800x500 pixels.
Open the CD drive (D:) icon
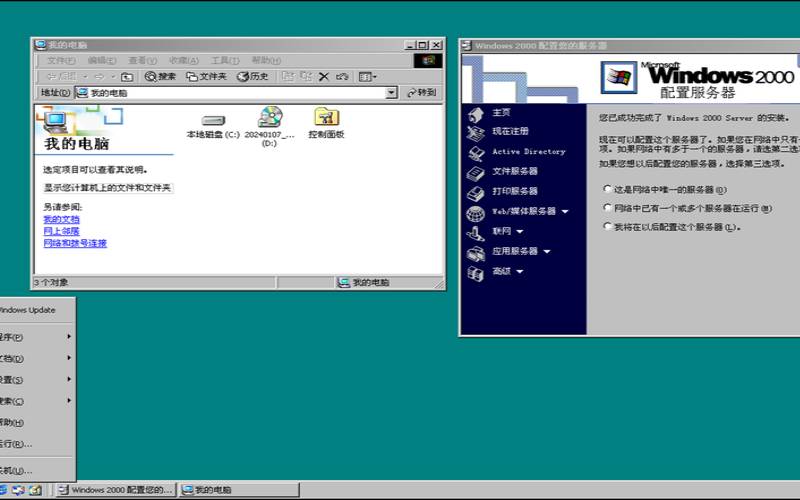click(270, 117)
